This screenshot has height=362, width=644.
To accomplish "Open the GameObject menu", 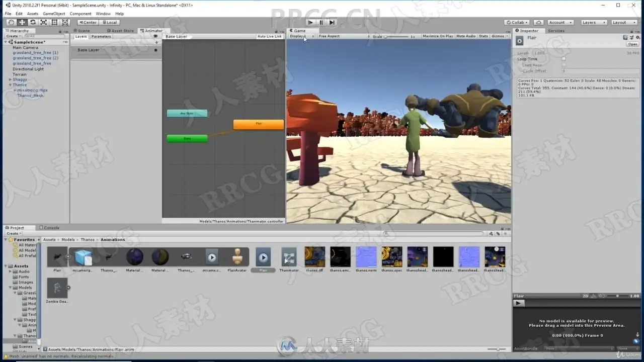I will click(x=54, y=14).
